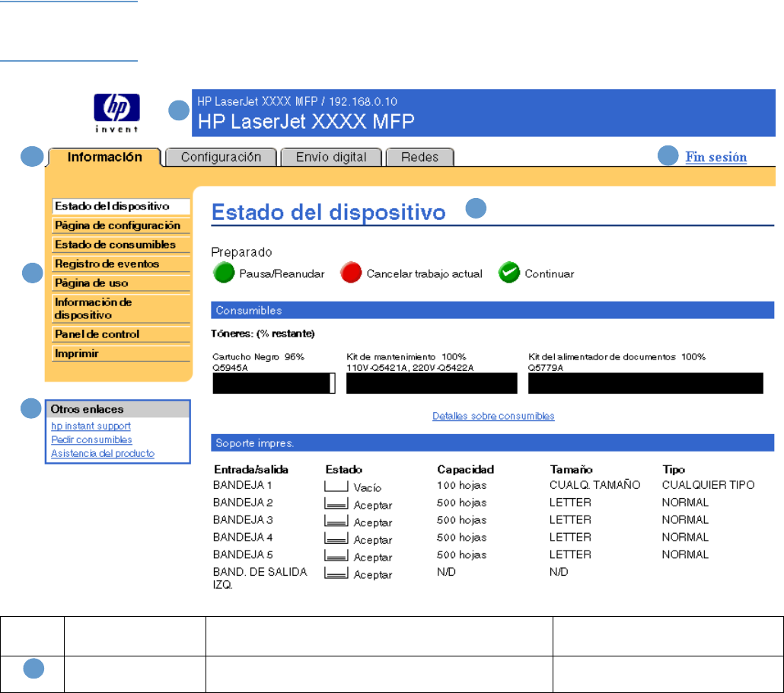Click the CUALQ. TAMAÑO size value
Screen dimensions: 784x693
coord(595,485)
